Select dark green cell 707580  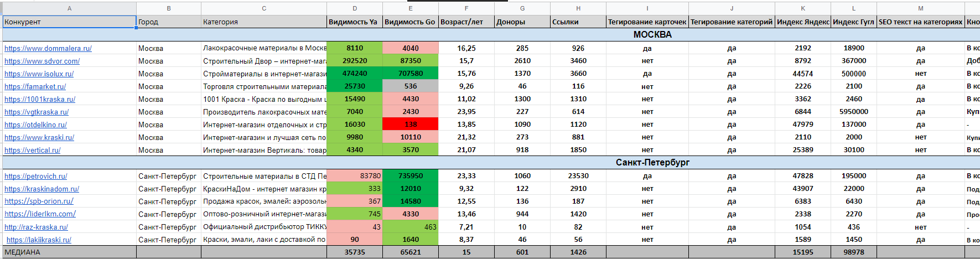point(411,74)
